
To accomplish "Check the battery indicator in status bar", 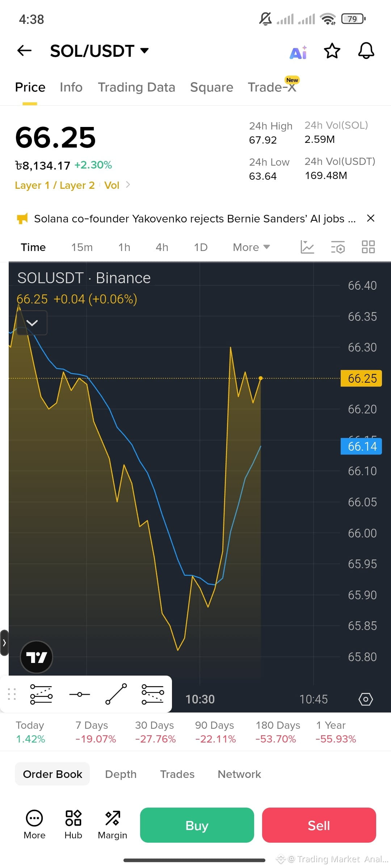I will point(353,19).
